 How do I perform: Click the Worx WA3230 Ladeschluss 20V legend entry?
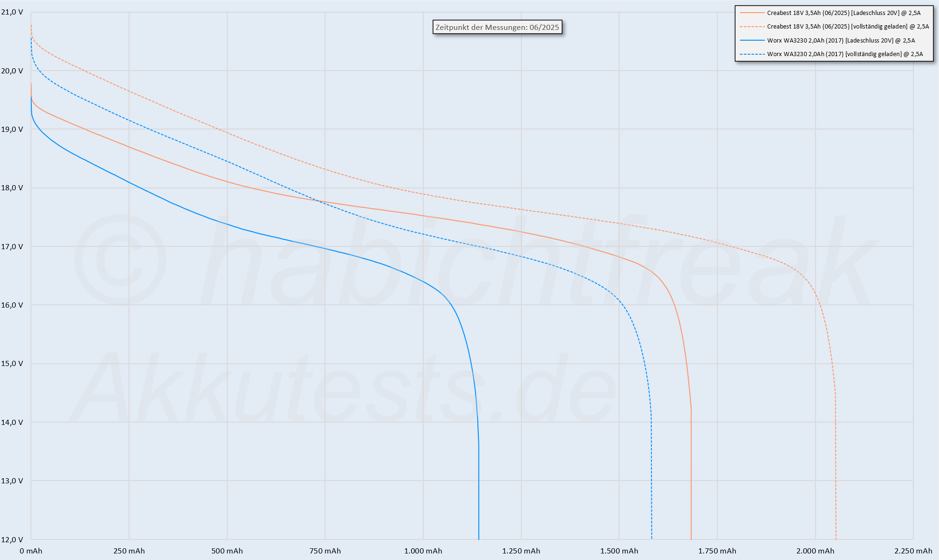[x=828, y=41]
